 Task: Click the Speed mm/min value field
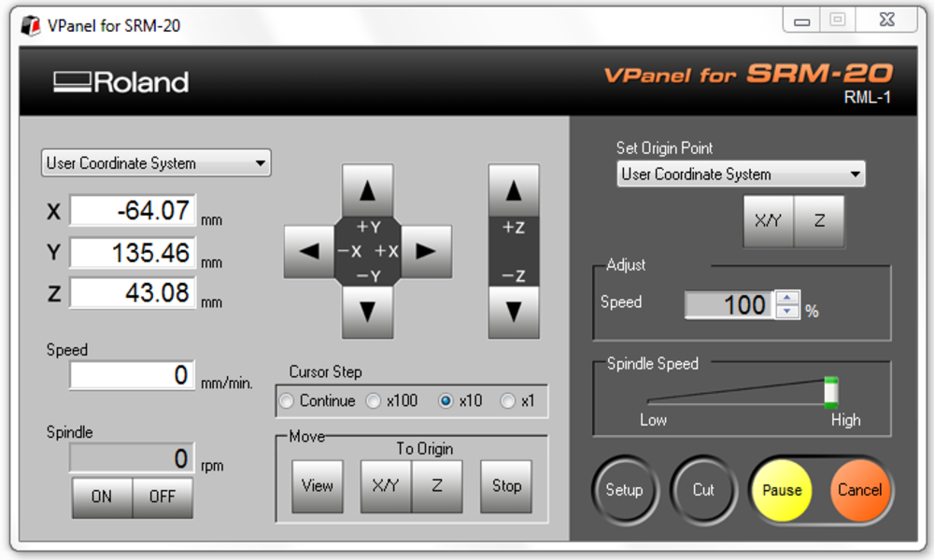tap(133, 375)
